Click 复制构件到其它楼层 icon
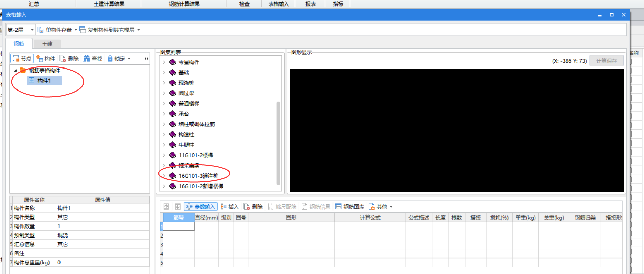This screenshot has width=644, height=274. tap(83, 30)
